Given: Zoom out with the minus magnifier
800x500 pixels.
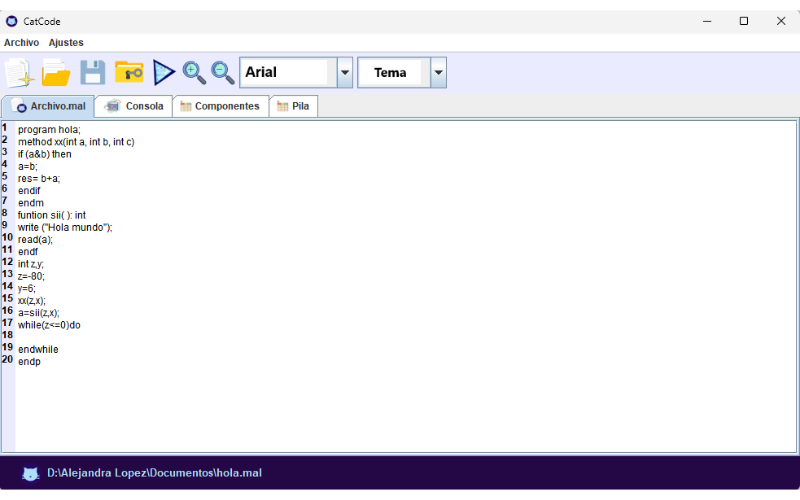Looking at the screenshot, I should (x=222, y=72).
